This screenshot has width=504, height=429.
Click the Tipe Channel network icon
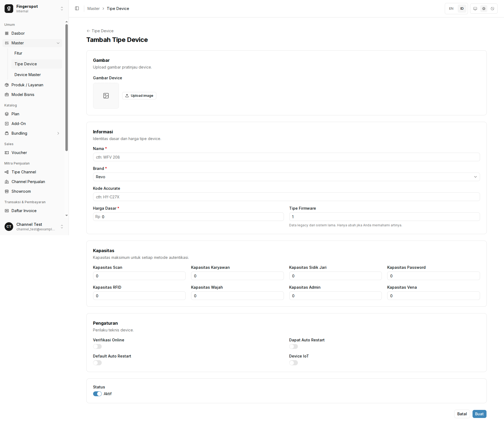7,172
